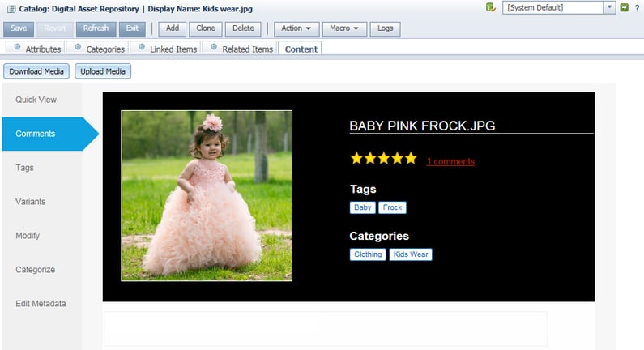Click the green save-layout icon beside System Default

pos(490,8)
